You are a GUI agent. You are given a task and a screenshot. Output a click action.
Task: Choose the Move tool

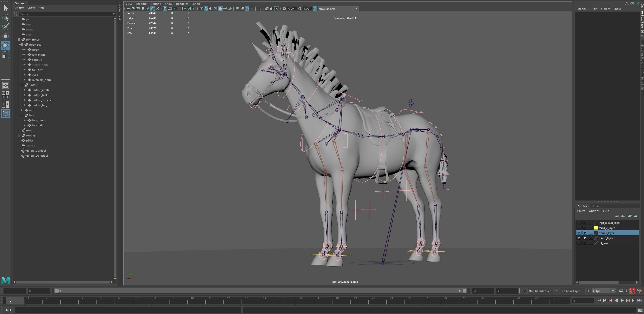pos(6,36)
